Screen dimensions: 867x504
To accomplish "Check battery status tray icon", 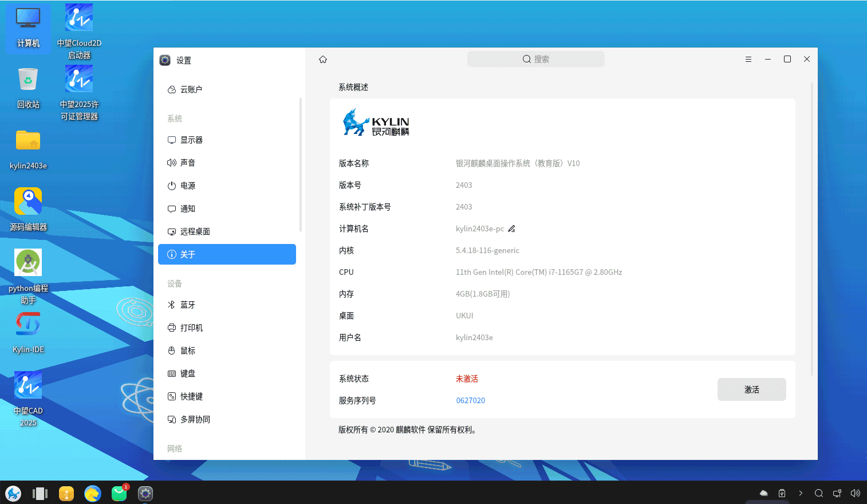I will [x=782, y=493].
